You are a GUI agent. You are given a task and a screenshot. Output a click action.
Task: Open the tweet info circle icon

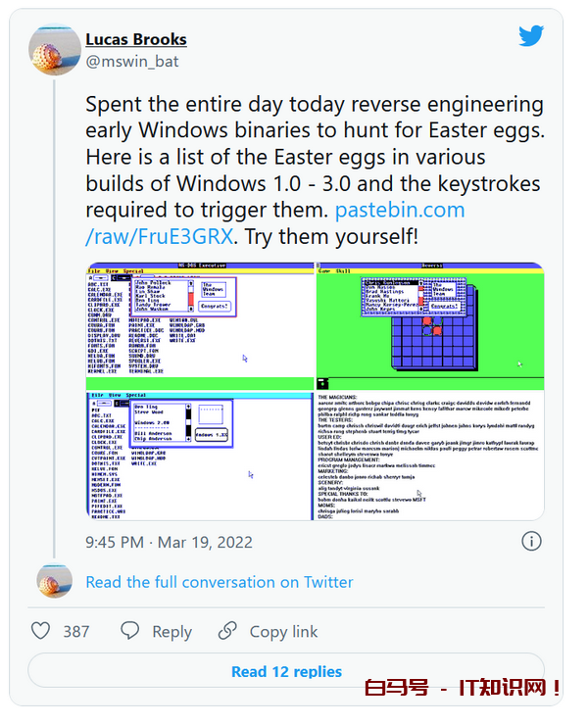(x=531, y=541)
